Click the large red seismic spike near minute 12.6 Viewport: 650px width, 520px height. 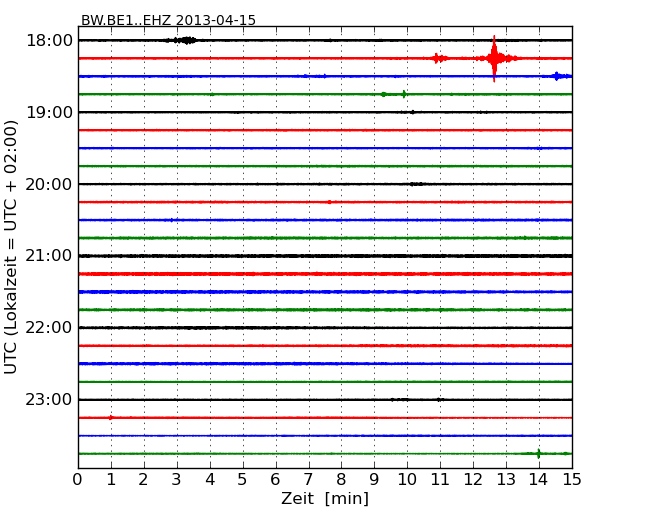[494, 58]
